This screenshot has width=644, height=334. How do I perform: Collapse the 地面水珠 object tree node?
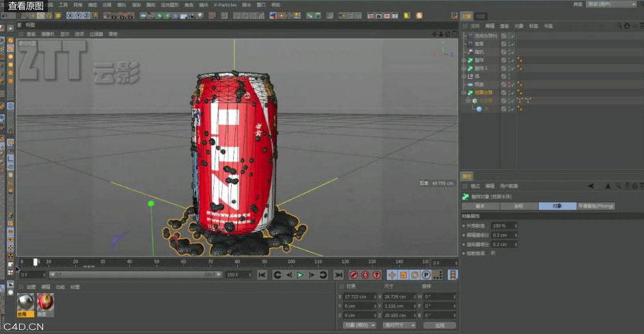(x=464, y=93)
